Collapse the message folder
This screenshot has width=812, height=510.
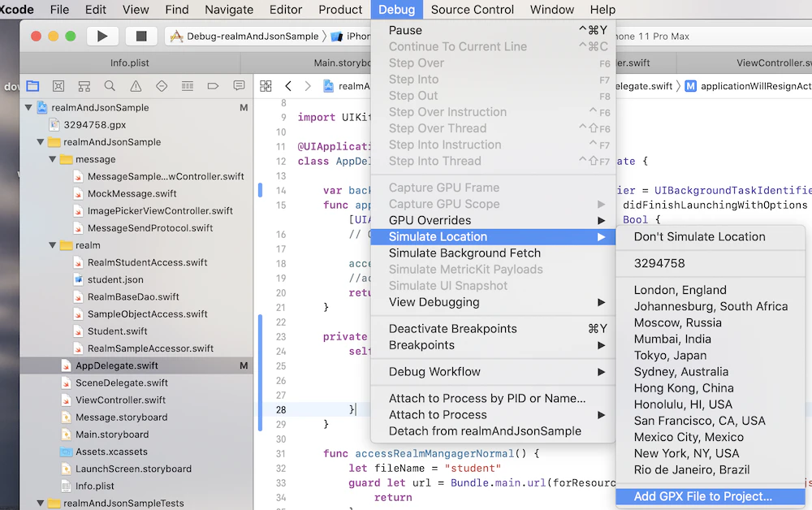[52, 159]
